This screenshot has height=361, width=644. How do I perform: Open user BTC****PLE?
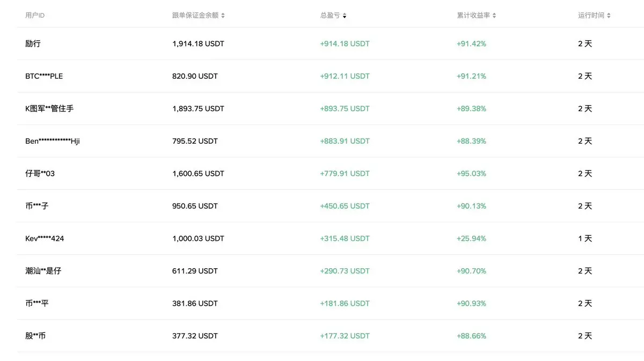coord(44,76)
